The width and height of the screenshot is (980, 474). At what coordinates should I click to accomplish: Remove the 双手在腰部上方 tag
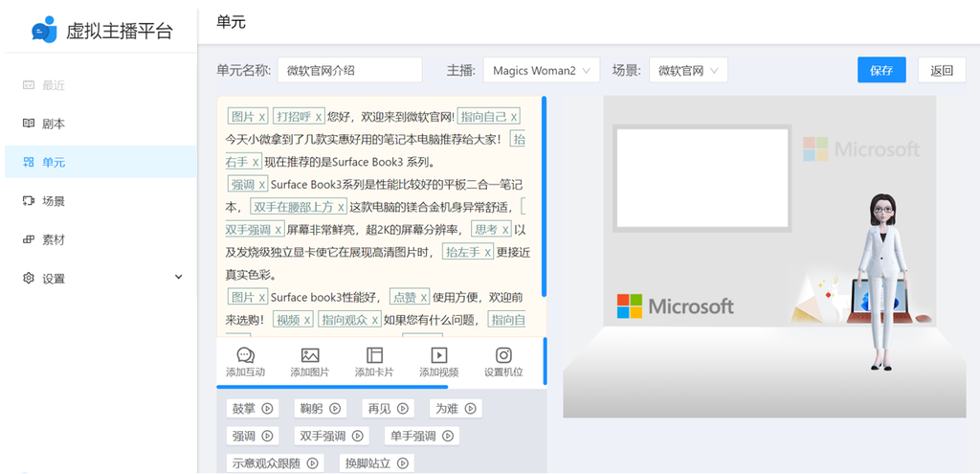341,207
